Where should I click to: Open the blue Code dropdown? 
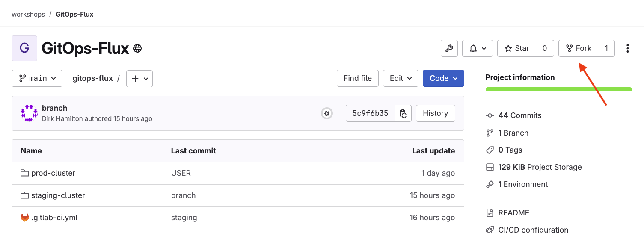[443, 78]
